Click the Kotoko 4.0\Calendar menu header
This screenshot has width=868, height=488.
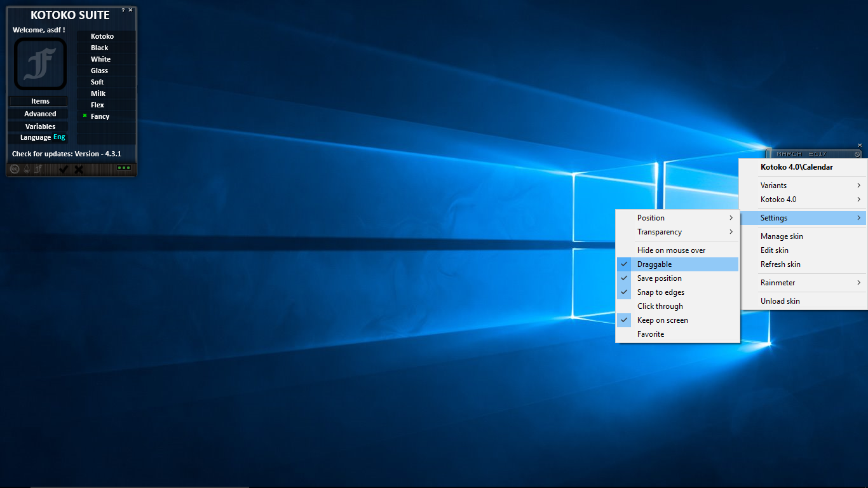pos(803,167)
